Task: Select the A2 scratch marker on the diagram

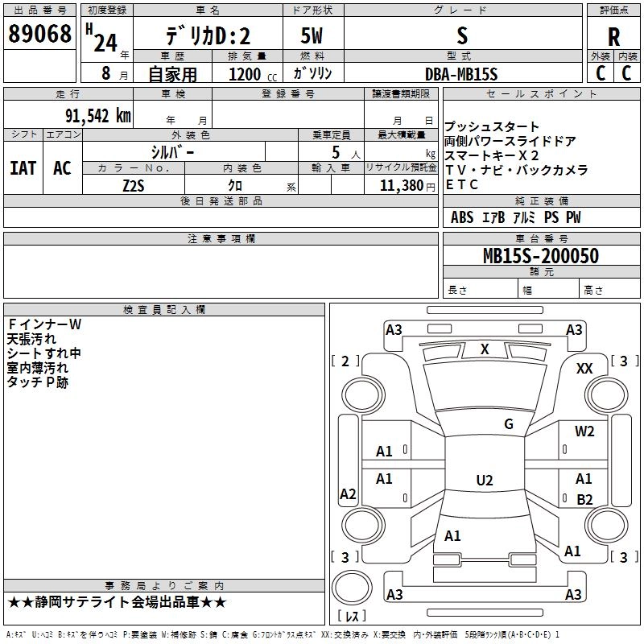Action: pos(348,494)
